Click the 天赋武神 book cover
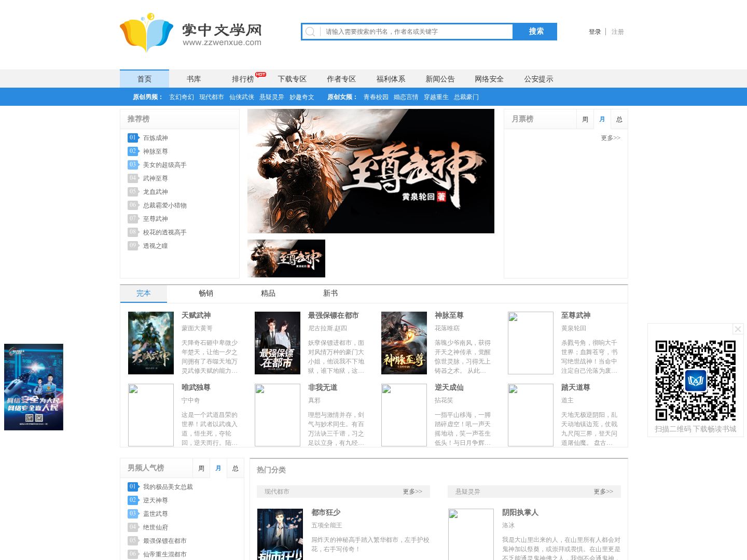Image resolution: width=747 pixels, height=560 pixels. [x=151, y=343]
